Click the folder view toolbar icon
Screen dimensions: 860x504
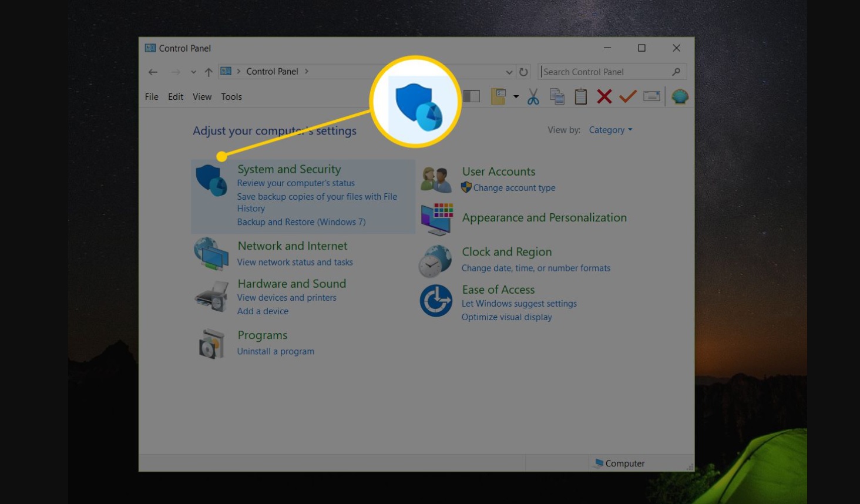pos(498,96)
